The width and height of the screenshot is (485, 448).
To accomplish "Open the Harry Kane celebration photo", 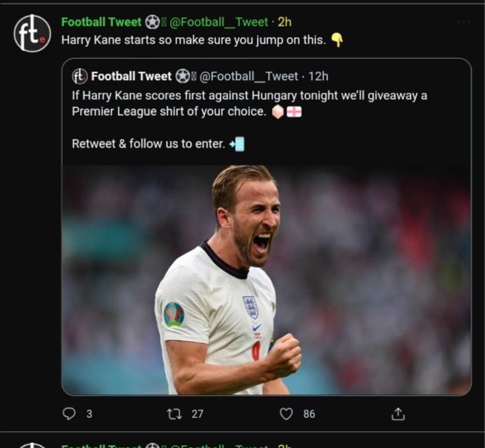I will tap(266, 280).
